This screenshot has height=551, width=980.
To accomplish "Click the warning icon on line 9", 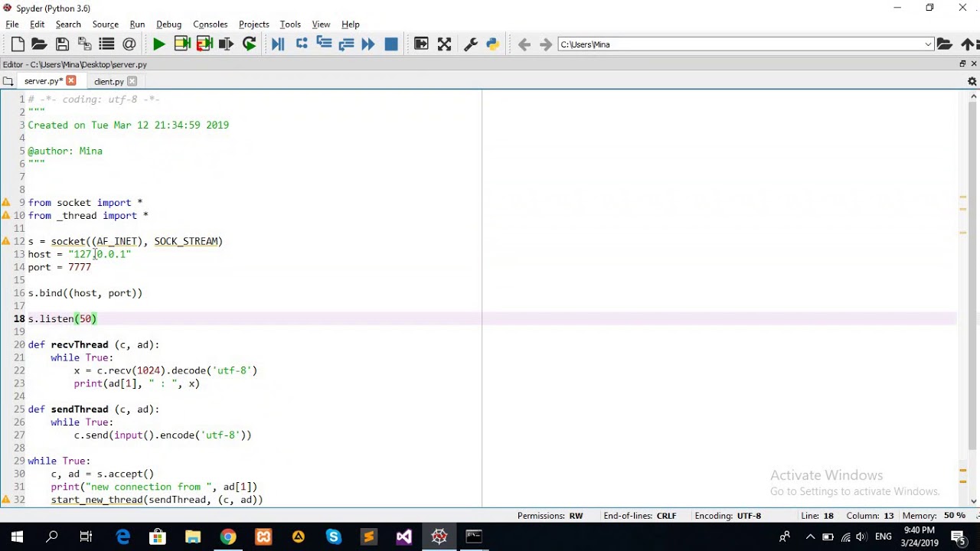I will (x=6, y=203).
